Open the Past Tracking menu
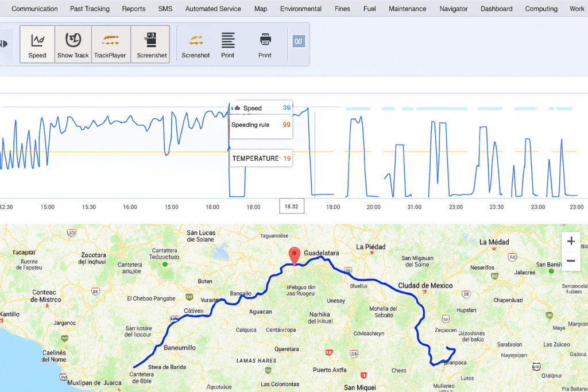This screenshot has width=588, height=392. [x=90, y=9]
